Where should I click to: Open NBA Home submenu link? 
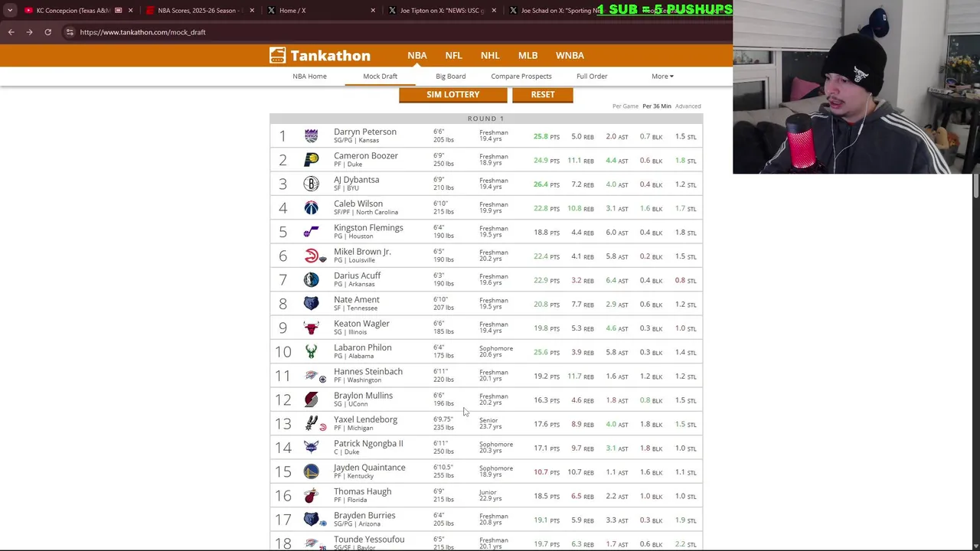coord(309,76)
